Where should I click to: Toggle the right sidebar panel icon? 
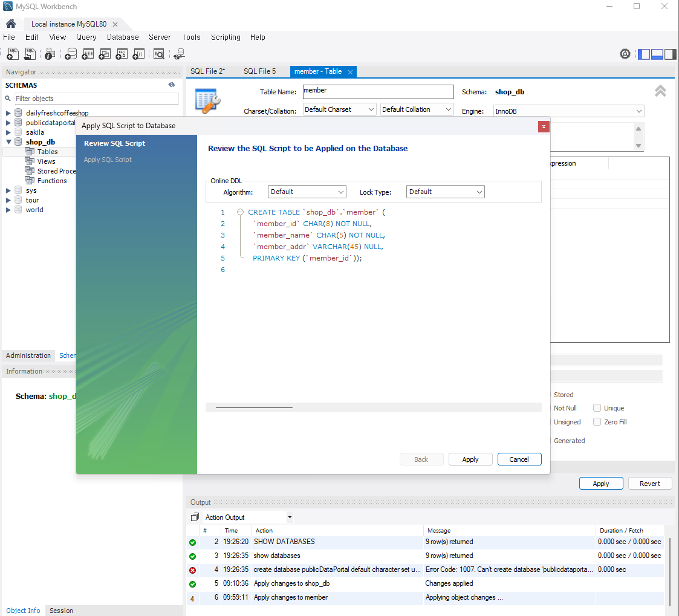pyautogui.click(x=670, y=54)
